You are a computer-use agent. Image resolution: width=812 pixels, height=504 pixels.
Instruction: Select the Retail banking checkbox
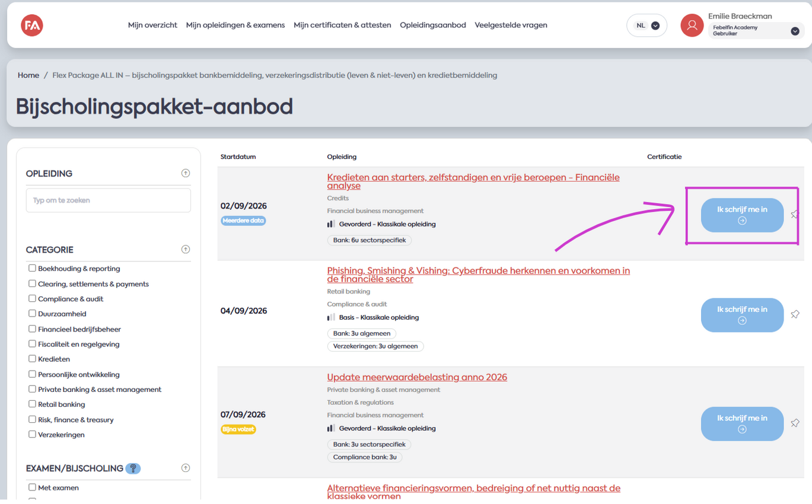32,404
